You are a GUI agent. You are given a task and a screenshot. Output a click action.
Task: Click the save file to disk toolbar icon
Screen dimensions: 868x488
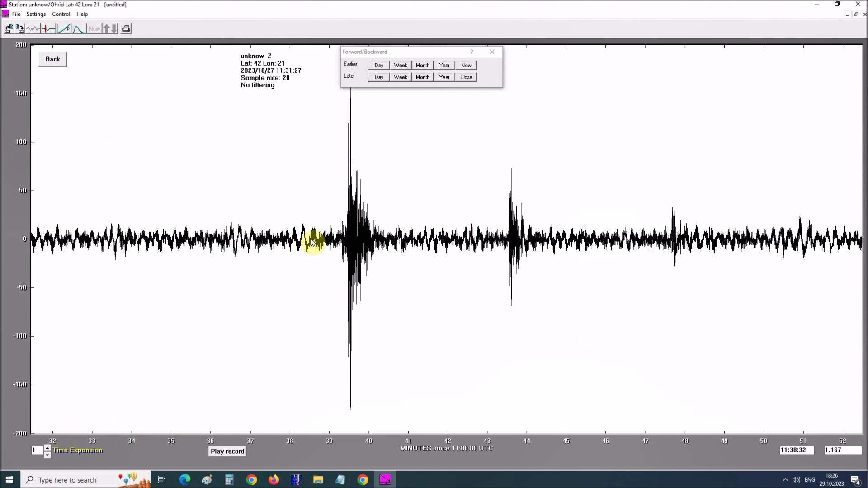20,29
